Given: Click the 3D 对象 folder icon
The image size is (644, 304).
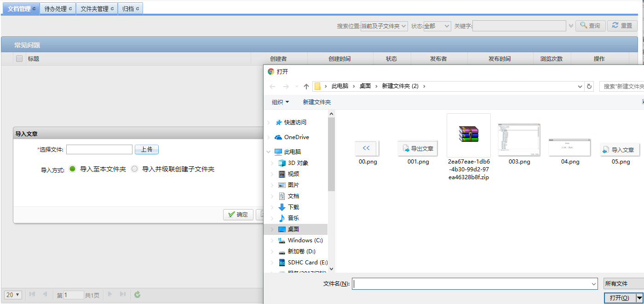Looking at the screenshot, I should click(282, 163).
